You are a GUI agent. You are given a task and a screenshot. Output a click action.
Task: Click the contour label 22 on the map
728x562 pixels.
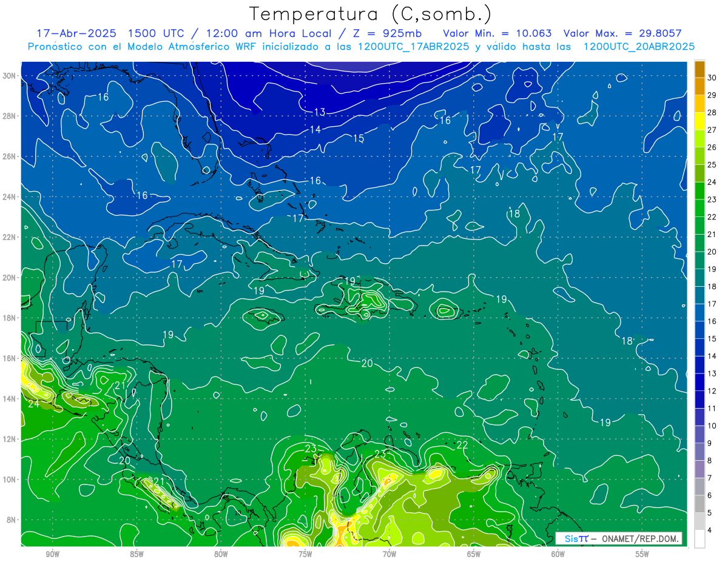click(x=462, y=445)
